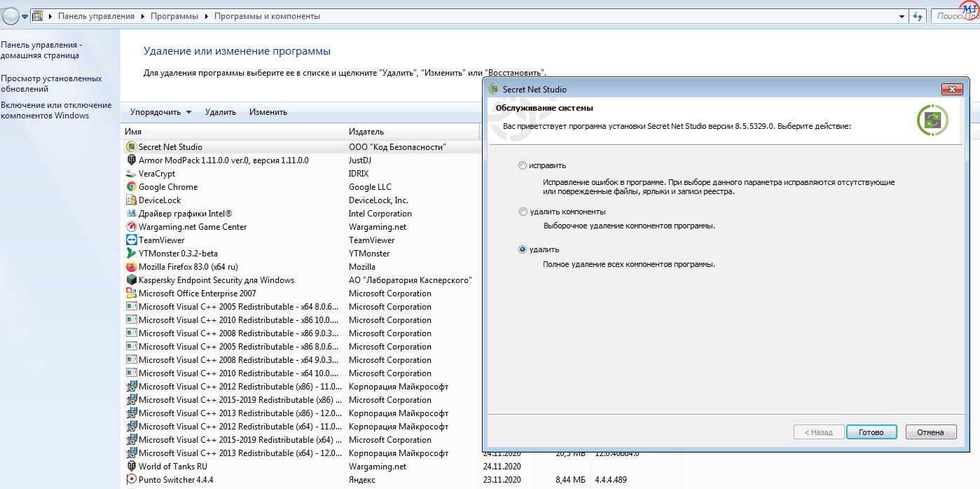Click the VeraCrypt program icon

(131, 174)
